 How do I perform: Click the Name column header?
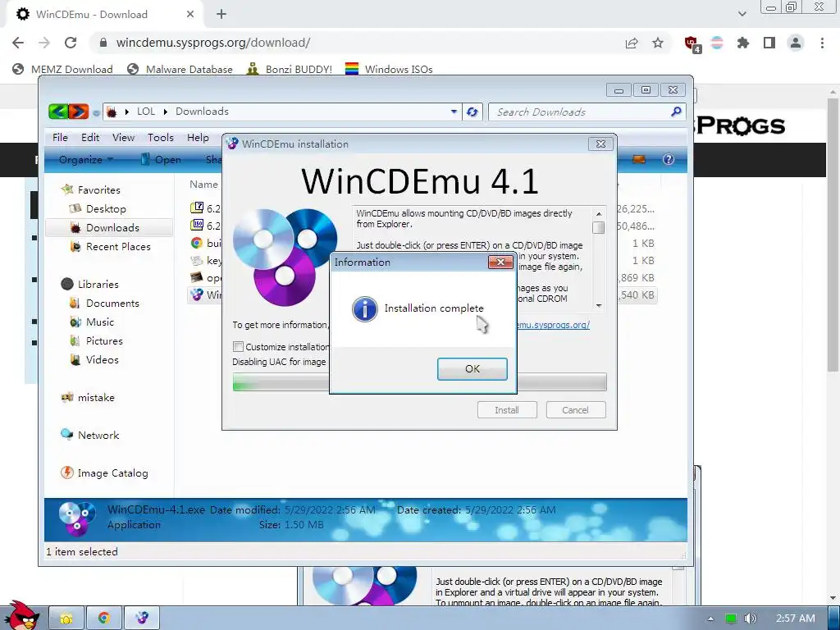pos(203,185)
